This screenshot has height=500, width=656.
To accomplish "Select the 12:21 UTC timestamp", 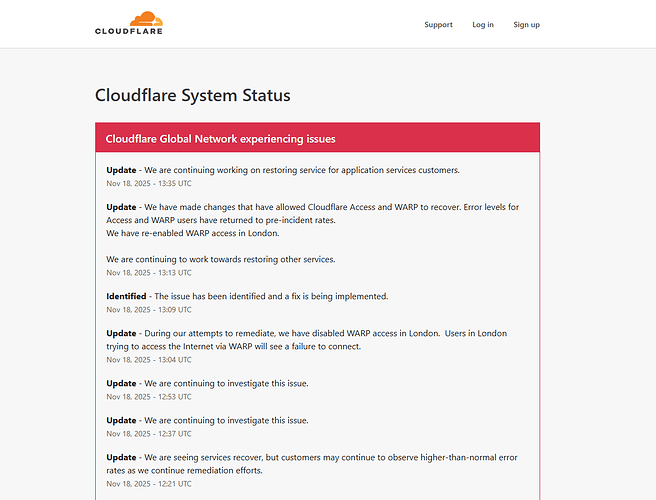I will tap(149, 484).
